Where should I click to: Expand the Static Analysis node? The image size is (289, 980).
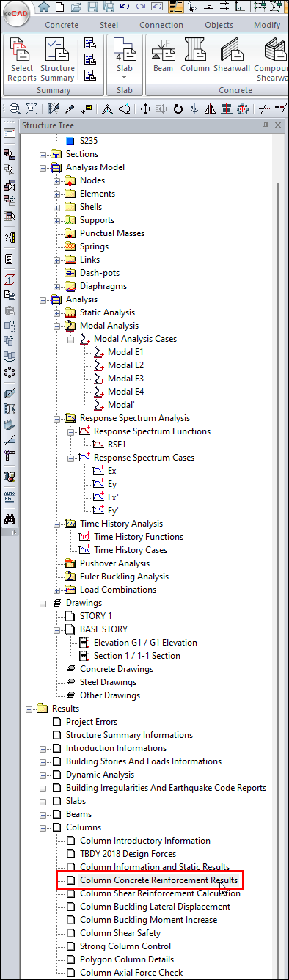coord(57,312)
